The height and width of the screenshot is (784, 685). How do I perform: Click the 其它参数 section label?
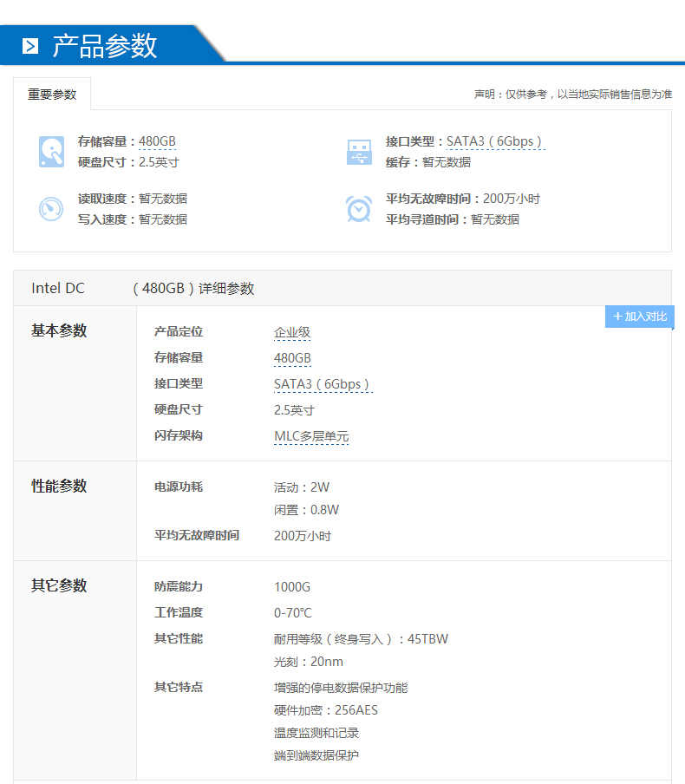click(x=59, y=585)
